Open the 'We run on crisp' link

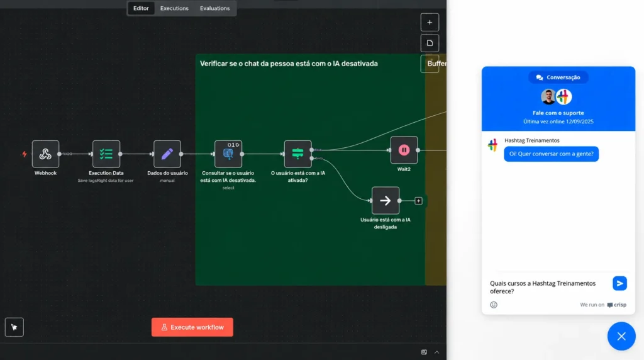pos(603,305)
